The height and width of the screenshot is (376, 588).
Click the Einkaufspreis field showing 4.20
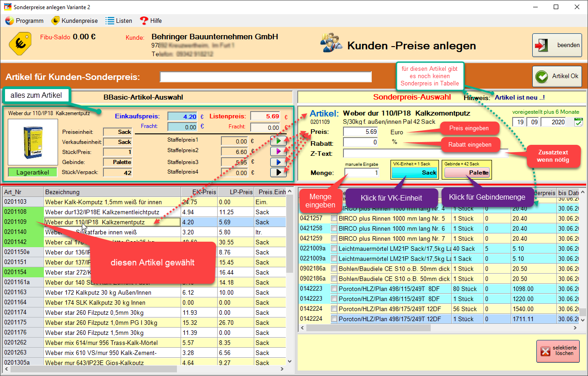[182, 117]
